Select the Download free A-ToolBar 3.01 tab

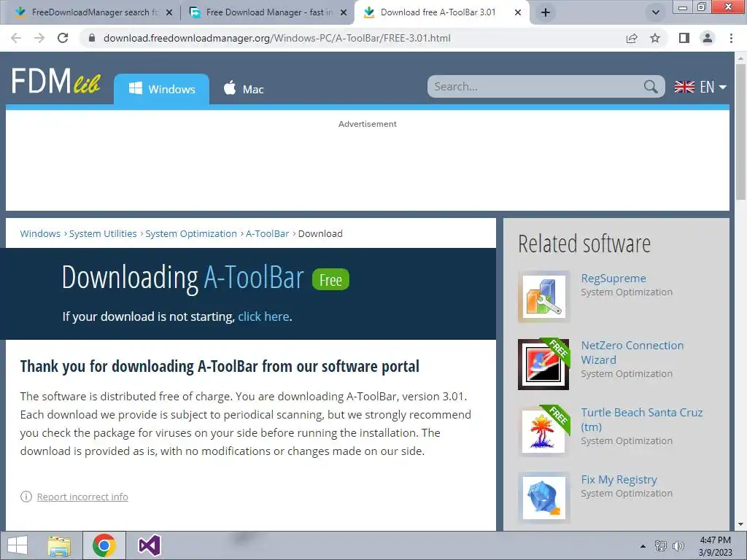[x=438, y=12]
